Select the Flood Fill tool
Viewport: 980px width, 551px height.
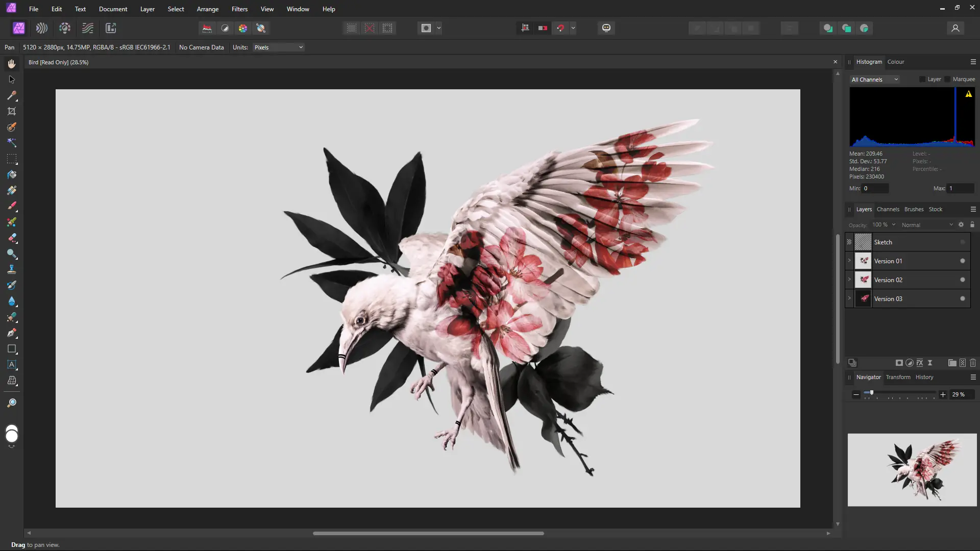(12, 174)
